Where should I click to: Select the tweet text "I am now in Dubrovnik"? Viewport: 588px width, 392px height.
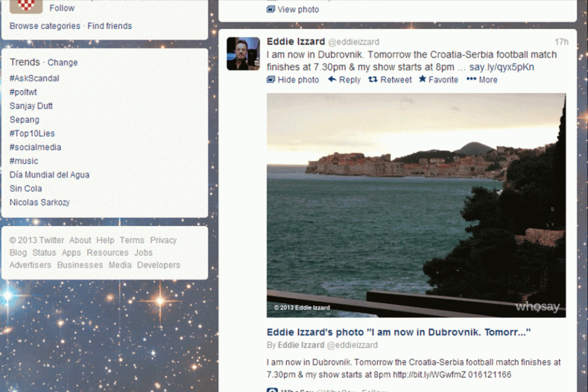point(315,55)
